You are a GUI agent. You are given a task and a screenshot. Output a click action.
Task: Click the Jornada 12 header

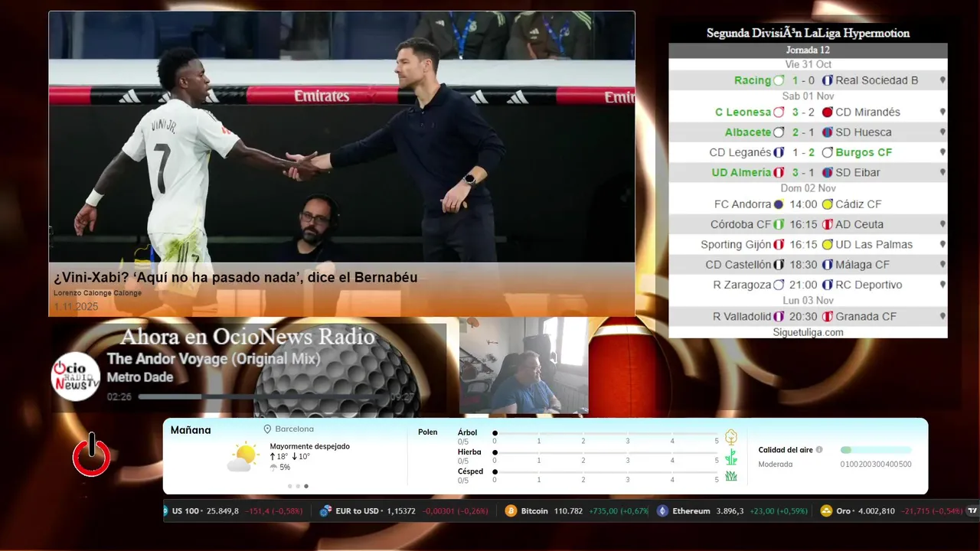pyautogui.click(x=808, y=50)
